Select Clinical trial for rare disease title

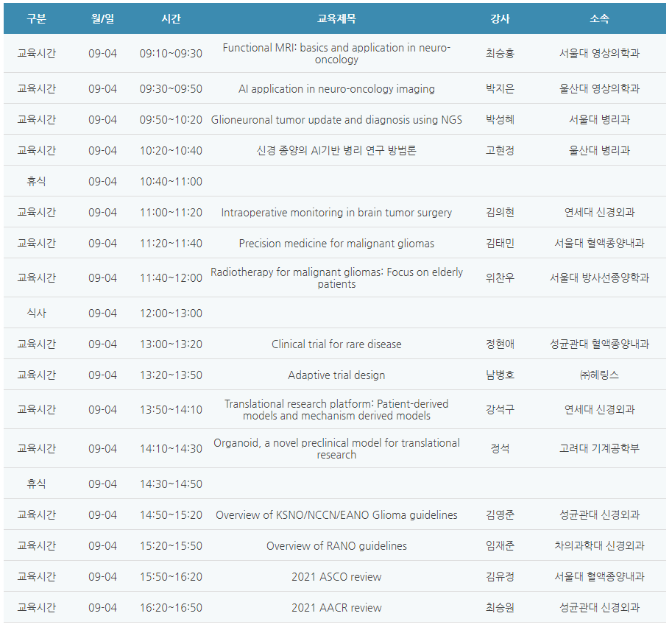pyautogui.click(x=336, y=344)
